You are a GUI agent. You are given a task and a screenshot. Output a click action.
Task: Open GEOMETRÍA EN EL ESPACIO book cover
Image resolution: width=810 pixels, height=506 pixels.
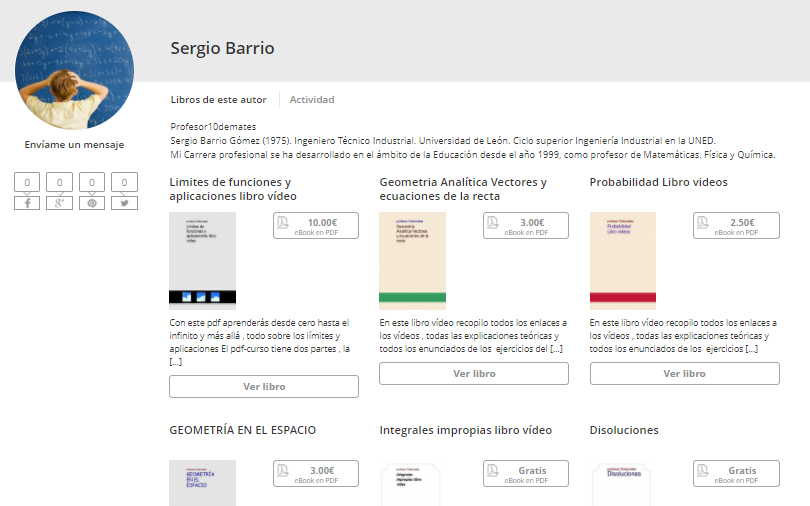point(202,483)
